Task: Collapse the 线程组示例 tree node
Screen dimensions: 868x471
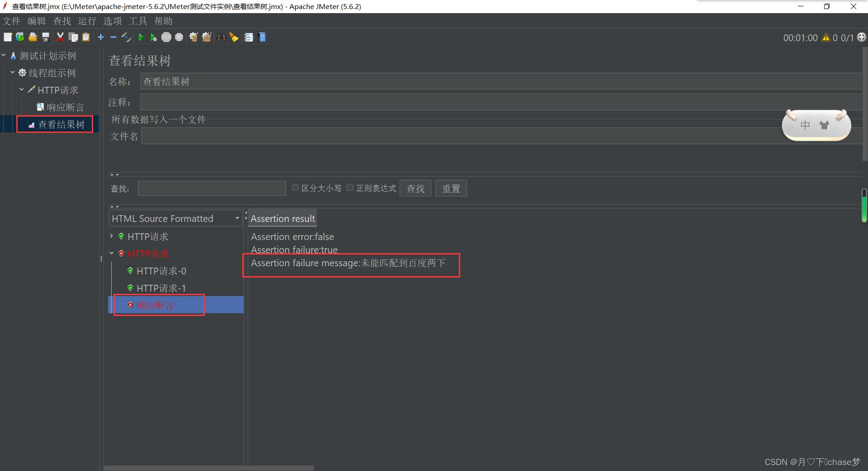Action: [13, 72]
